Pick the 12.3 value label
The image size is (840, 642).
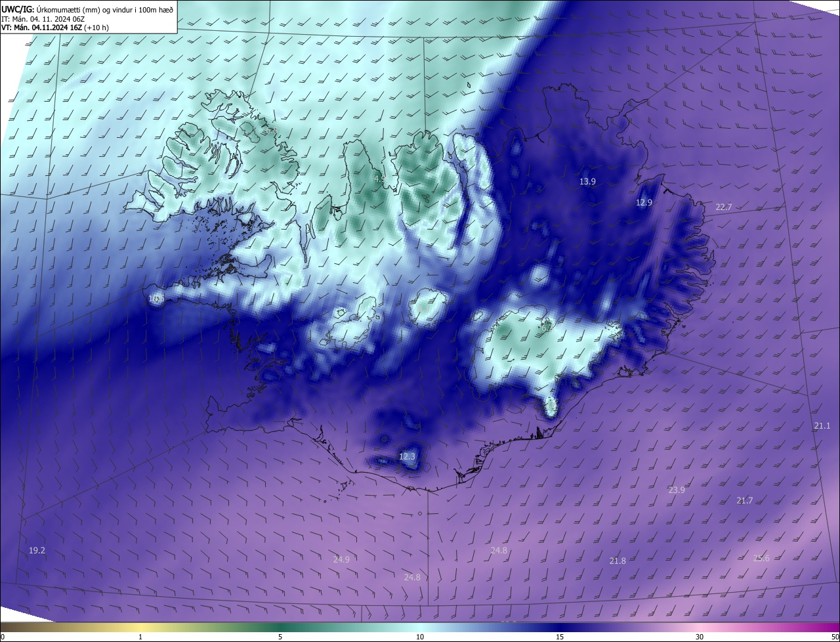pyautogui.click(x=407, y=456)
